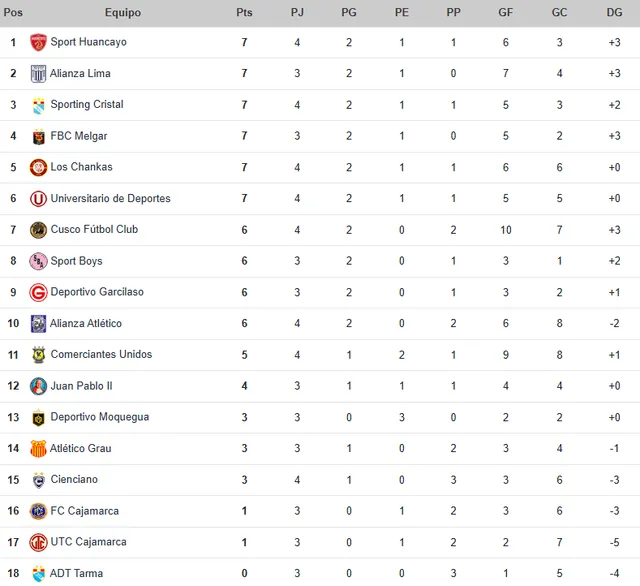Click the Los Chankas crest
This screenshot has width=640, height=586.
38,167
